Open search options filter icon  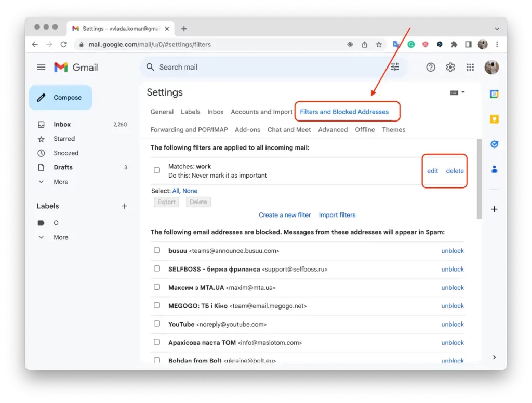395,67
